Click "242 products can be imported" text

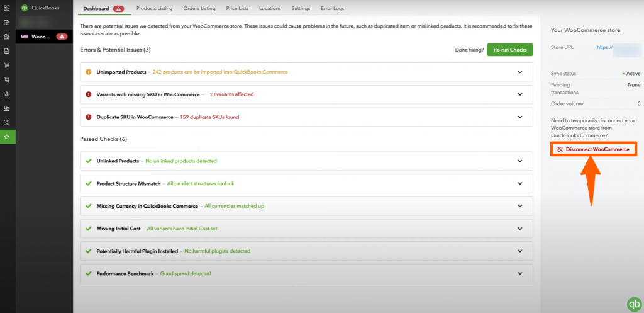click(220, 72)
